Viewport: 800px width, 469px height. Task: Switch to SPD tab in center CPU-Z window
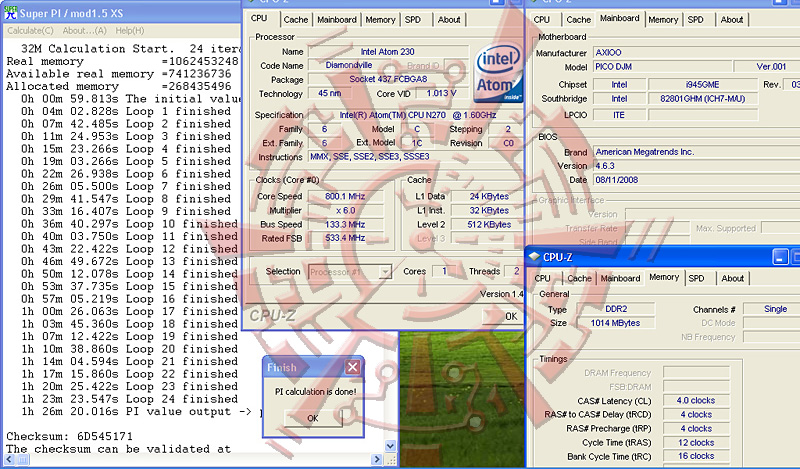[x=413, y=20]
